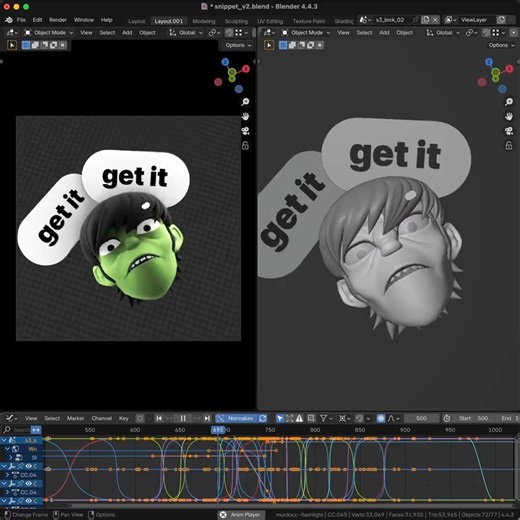The width and height of the screenshot is (520, 520).
Task: Click the set new selection mode icon in right viewport
Action: pyautogui.click(x=283, y=45)
